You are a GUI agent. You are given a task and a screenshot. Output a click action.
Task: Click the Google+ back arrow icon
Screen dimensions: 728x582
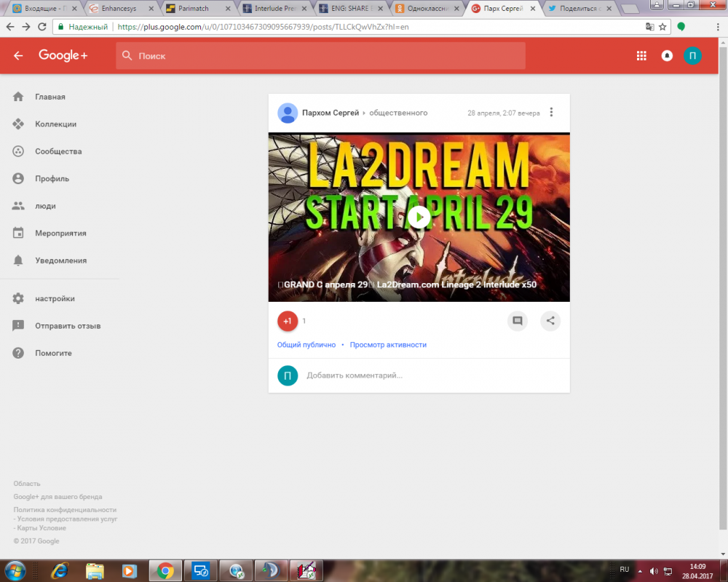tap(18, 56)
